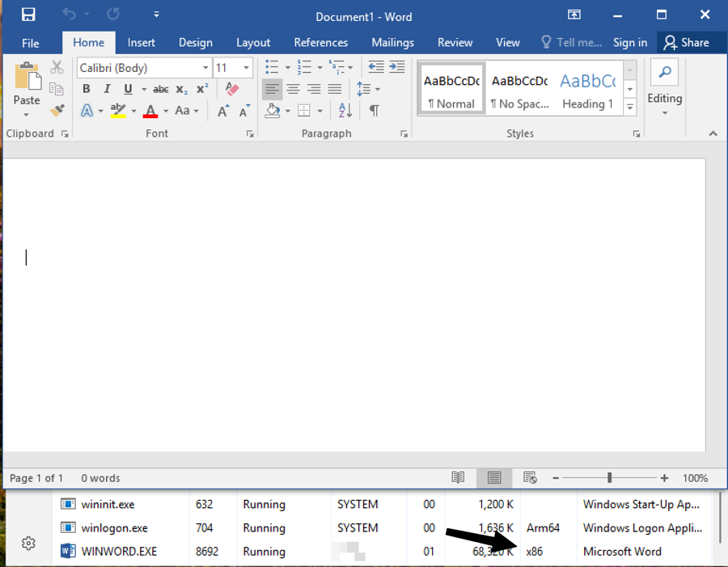
Task: Toggle Italic formatting
Action: point(108,89)
